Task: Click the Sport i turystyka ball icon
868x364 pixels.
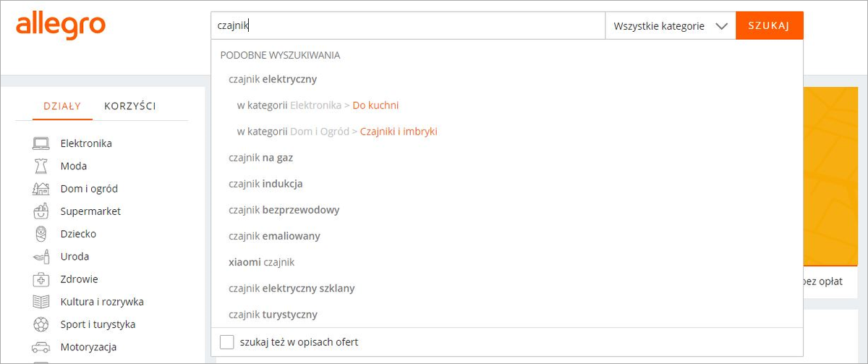Action: tap(41, 324)
